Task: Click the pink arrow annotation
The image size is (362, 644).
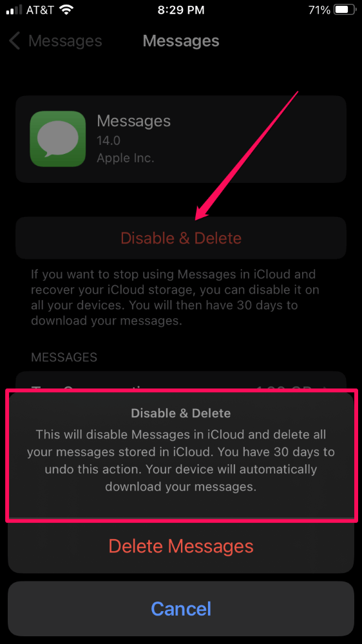Action: [247, 154]
